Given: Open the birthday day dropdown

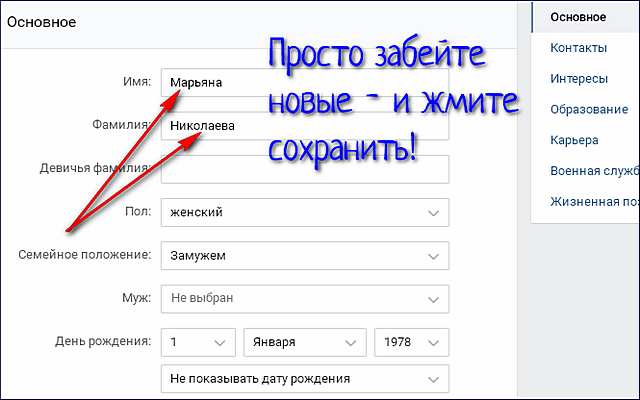Looking at the screenshot, I should pyautogui.click(x=198, y=342).
